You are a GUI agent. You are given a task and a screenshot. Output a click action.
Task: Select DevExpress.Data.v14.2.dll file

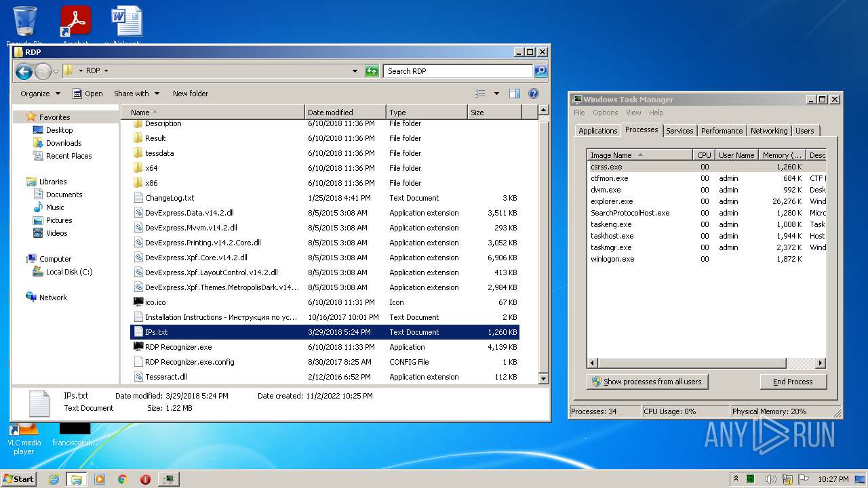pos(325,213)
